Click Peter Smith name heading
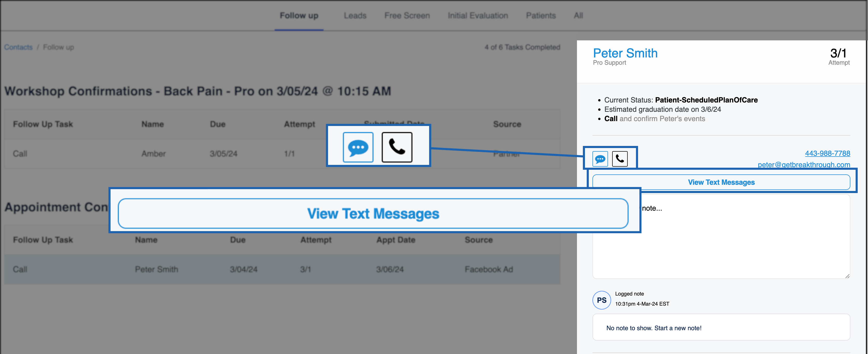 (625, 53)
